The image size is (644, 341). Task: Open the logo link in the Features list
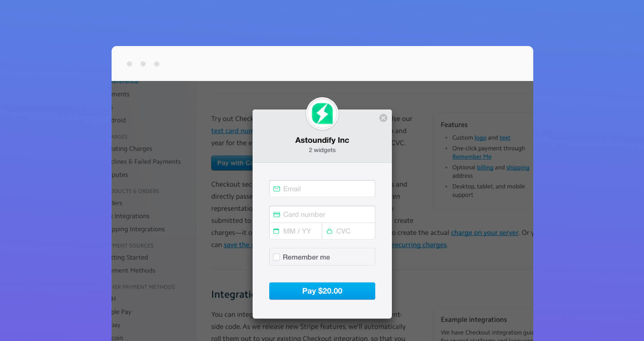[x=480, y=138]
